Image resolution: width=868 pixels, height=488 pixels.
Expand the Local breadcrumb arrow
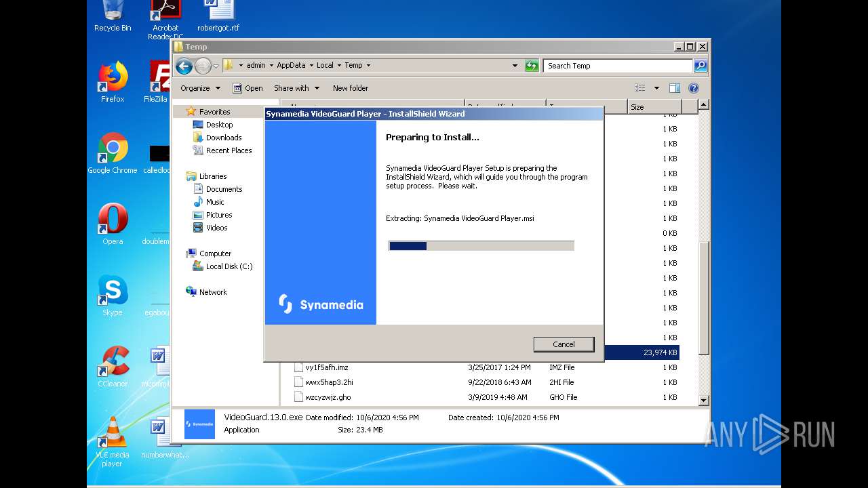point(339,66)
